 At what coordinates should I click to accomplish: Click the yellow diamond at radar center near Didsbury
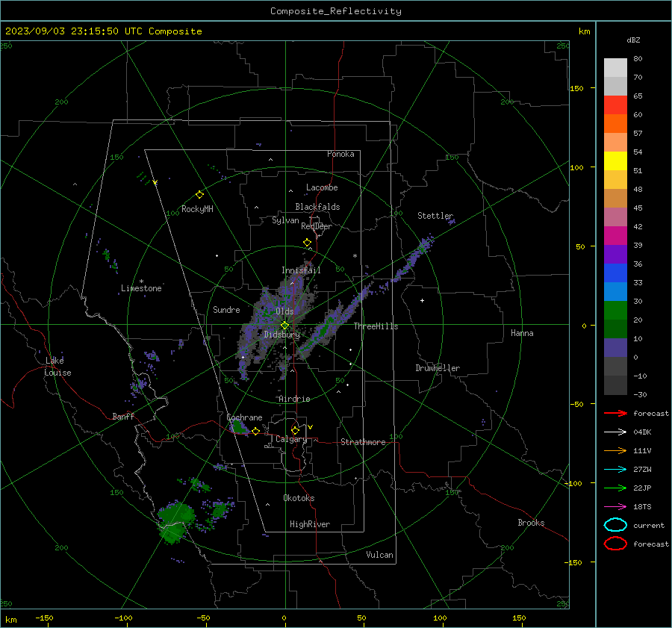(x=284, y=326)
